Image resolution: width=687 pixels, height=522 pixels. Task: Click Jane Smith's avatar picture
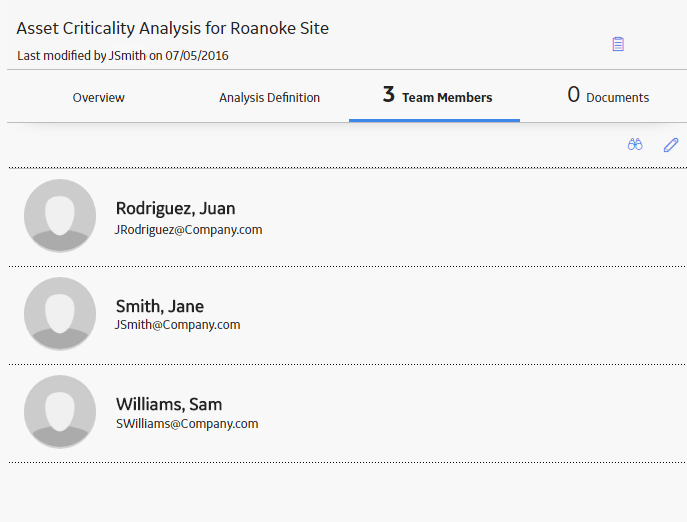point(60,313)
